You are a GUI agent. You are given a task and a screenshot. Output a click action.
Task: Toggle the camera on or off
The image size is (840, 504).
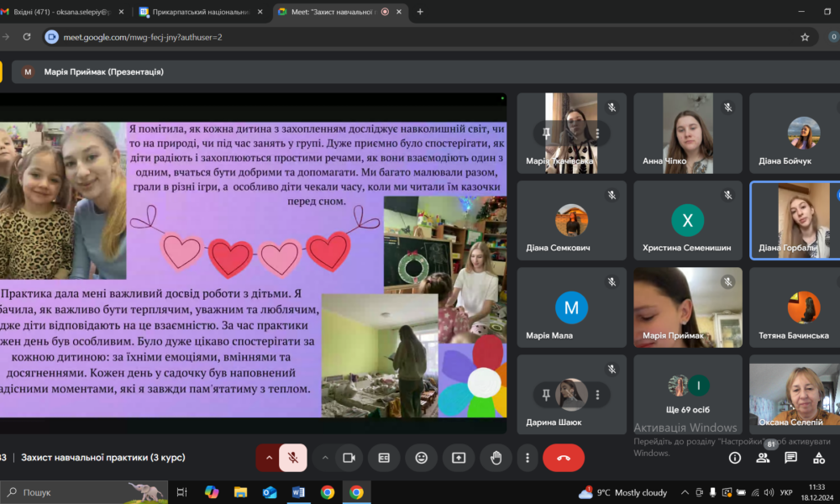[349, 458]
